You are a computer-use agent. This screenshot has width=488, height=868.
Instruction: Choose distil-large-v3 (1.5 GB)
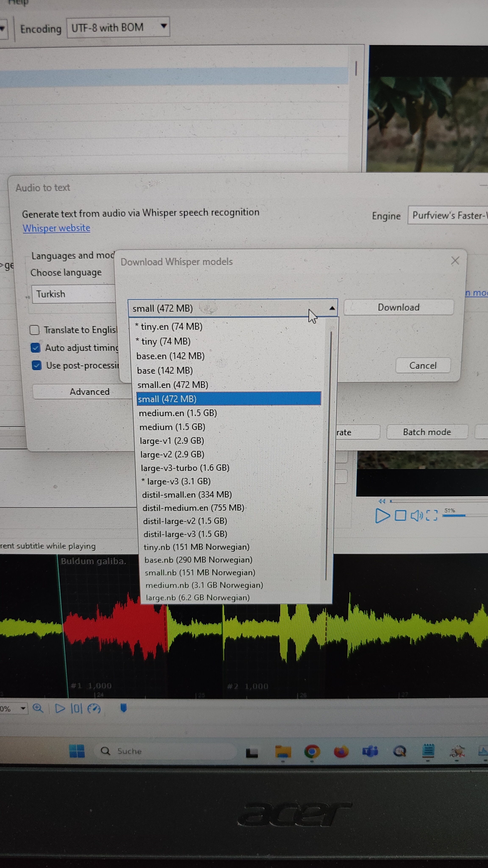coord(185,534)
